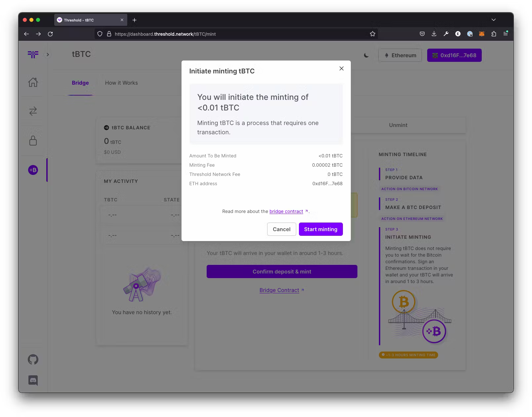Expand the sidebar with the chevron arrow

pyautogui.click(x=48, y=55)
